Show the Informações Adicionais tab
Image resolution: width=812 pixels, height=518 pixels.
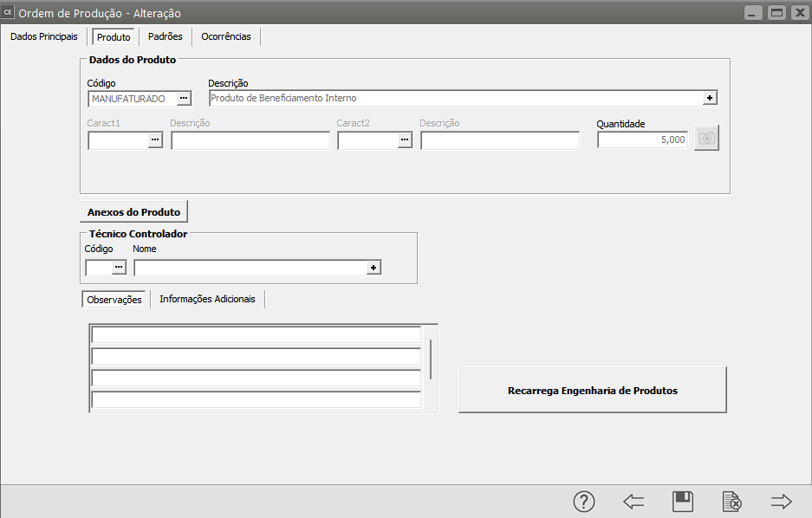(207, 299)
